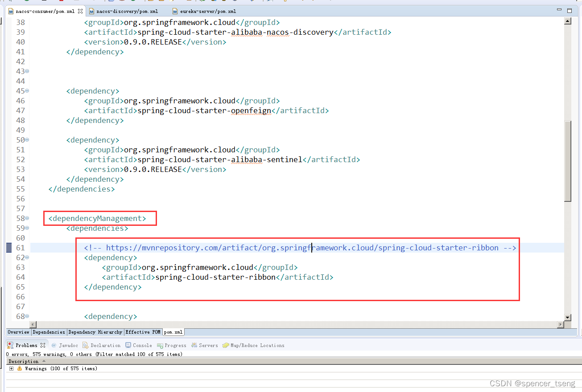Open the Dependency Hierarchy page
Screen dimensions: 582x392
click(95, 332)
